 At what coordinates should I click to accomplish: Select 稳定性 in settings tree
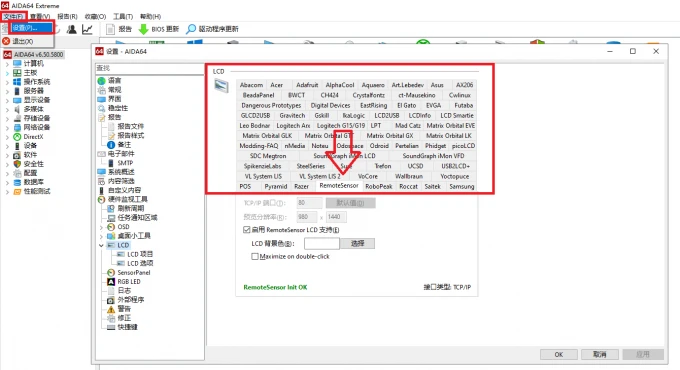(118, 108)
